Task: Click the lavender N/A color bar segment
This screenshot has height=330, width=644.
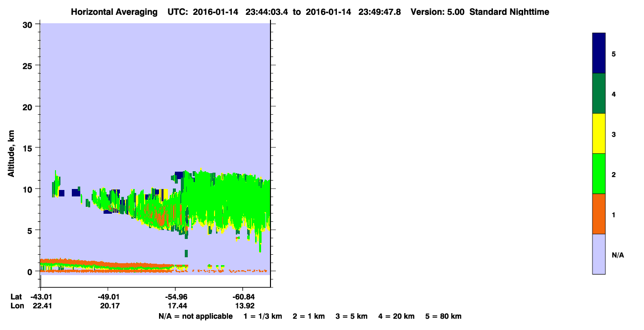Action: click(599, 254)
